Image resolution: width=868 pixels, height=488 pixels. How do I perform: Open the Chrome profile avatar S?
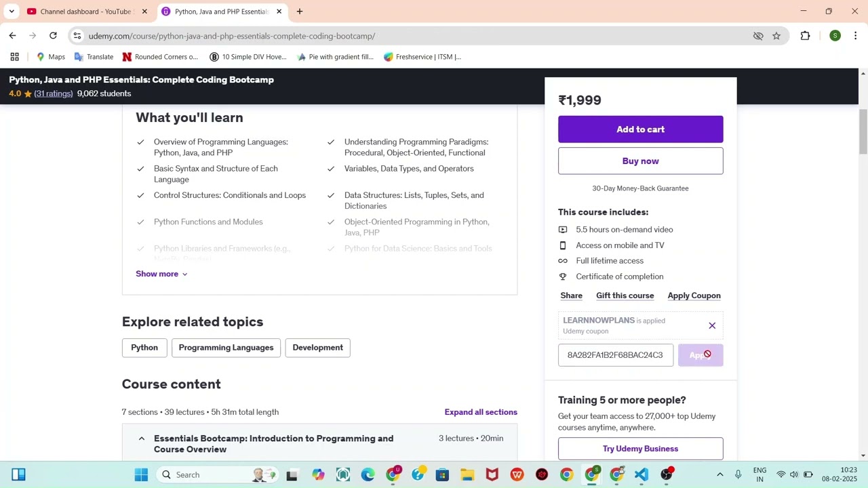(835, 36)
